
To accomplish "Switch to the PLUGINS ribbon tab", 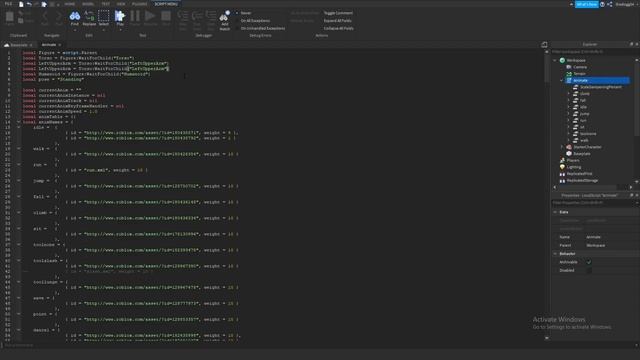I will tap(139, 4).
